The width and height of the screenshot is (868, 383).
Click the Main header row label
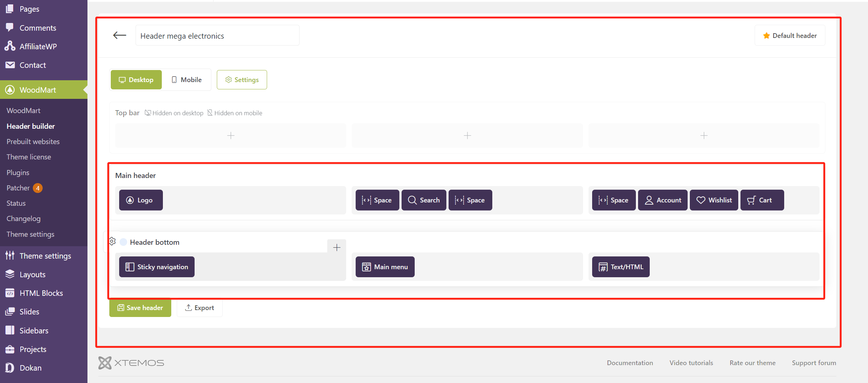(x=135, y=175)
